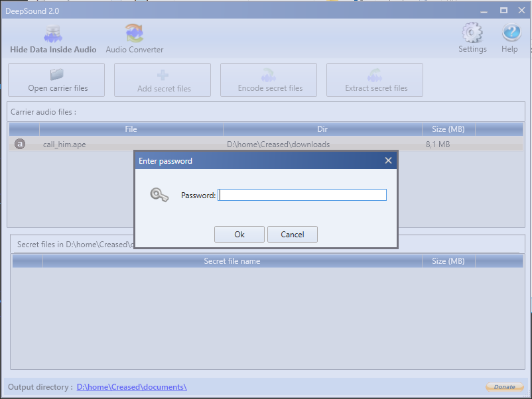The width and height of the screenshot is (532, 399).
Task: Click Secret file name column header
Action: (232, 261)
